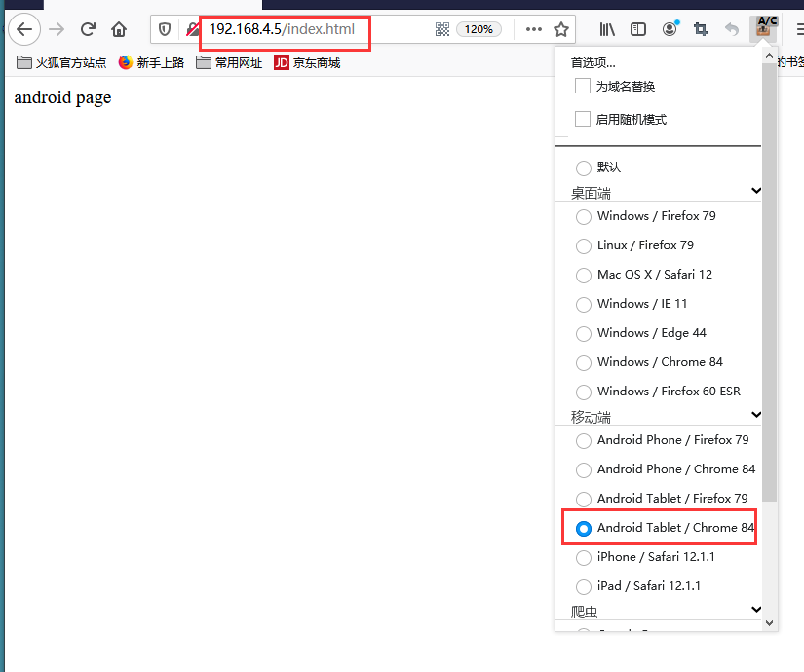
Task: Select Windows / Firefox 79 user agent
Action: point(584,217)
